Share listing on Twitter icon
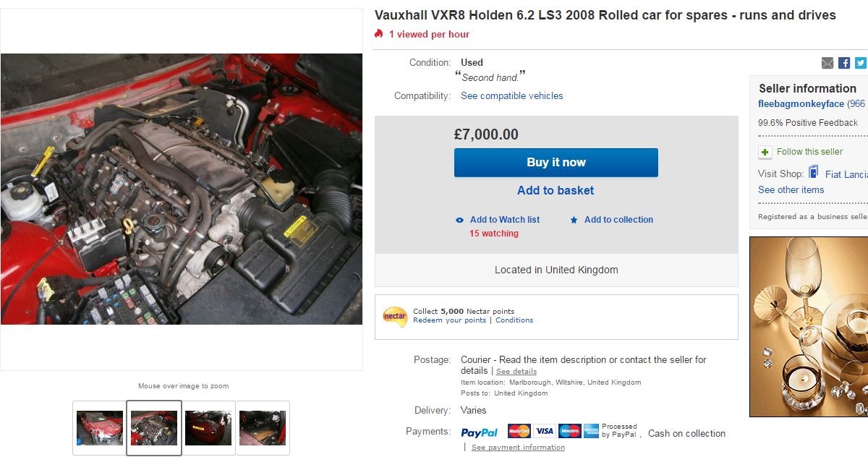 [860, 63]
